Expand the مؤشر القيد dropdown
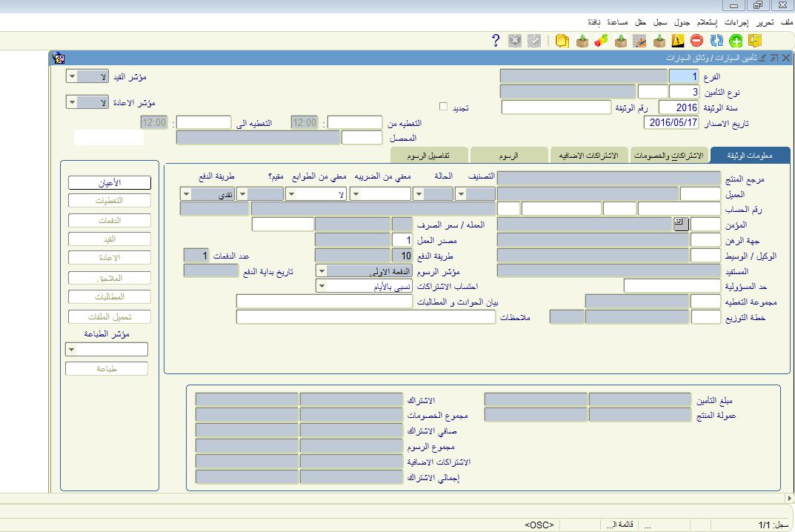 coord(72,76)
